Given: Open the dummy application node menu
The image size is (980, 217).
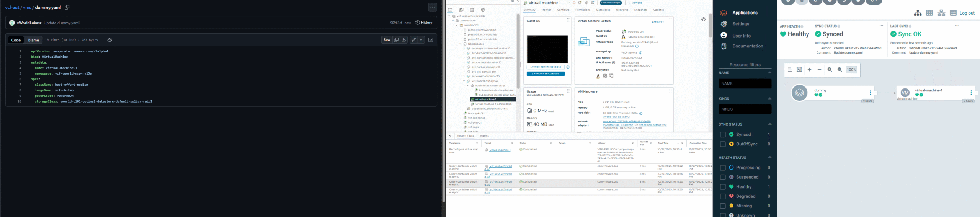Looking at the screenshot, I should [x=870, y=93].
